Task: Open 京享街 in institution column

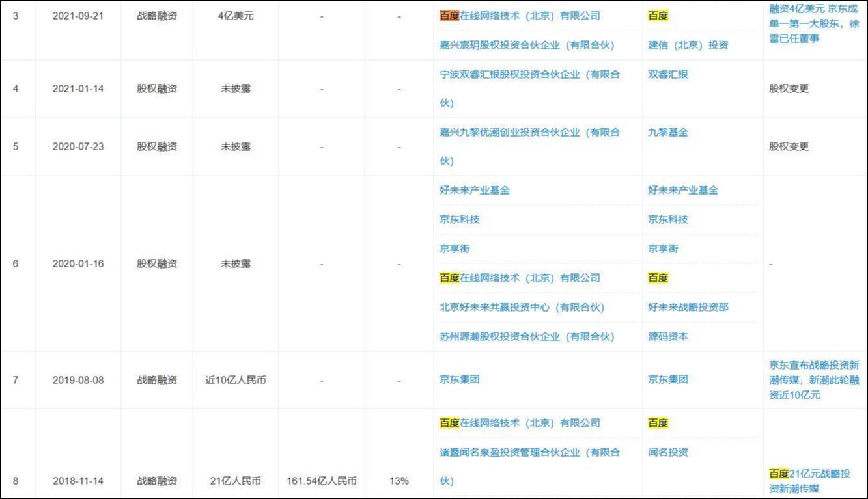Action: (x=663, y=249)
